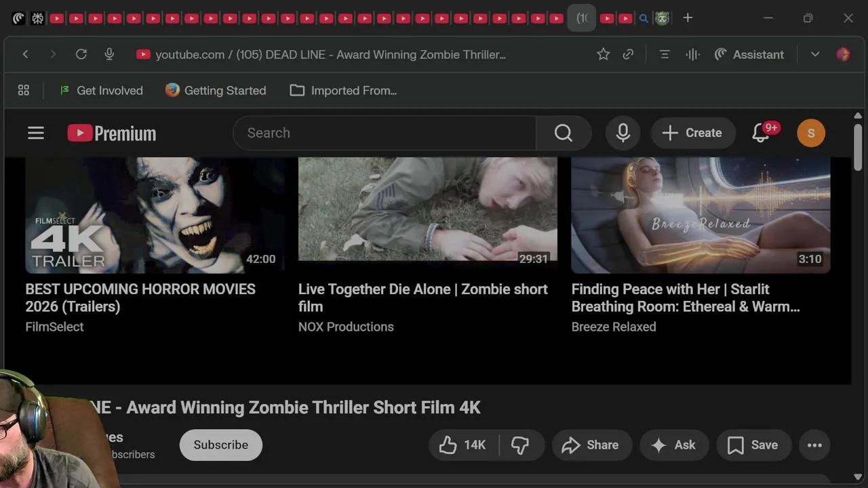Open the first YouTube tab after pinned tabs
868x488 pixels.
pyautogui.click(x=57, y=18)
